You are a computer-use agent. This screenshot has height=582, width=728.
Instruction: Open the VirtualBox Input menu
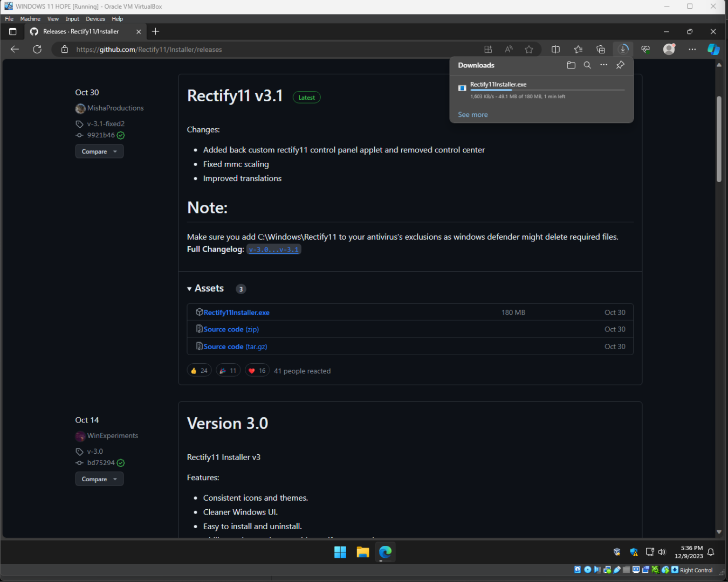[72, 19]
